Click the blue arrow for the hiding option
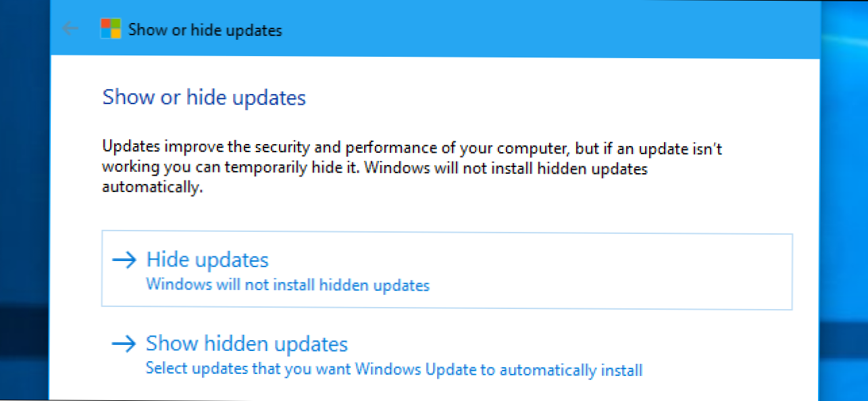The width and height of the screenshot is (868, 401). (x=125, y=260)
